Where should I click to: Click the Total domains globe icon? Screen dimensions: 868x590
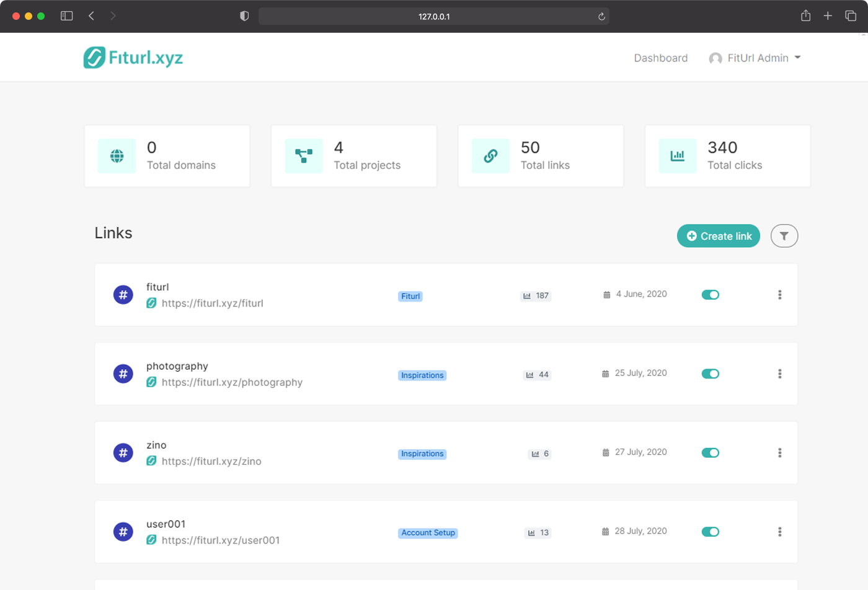pos(117,156)
